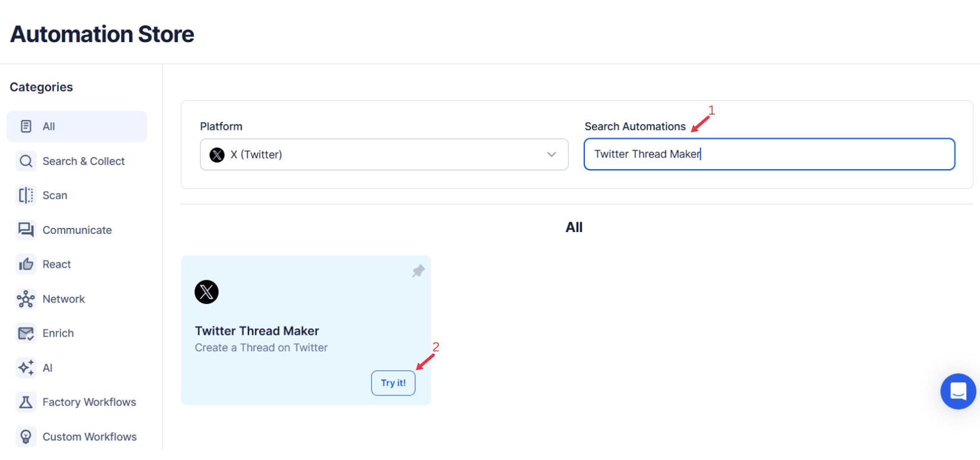This screenshot has height=460, width=980.
Task: Select the Search & Collect category icon
Action: 26,161
